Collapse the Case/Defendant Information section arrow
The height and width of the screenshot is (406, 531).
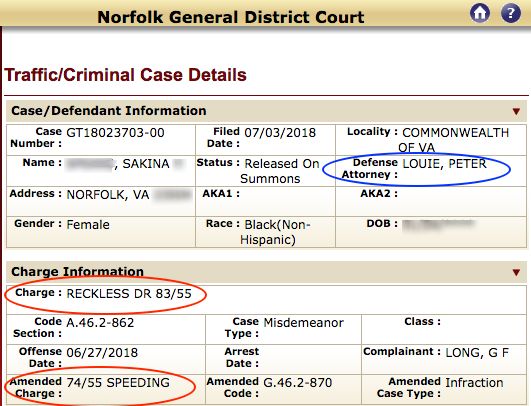[x=516, y=111]
